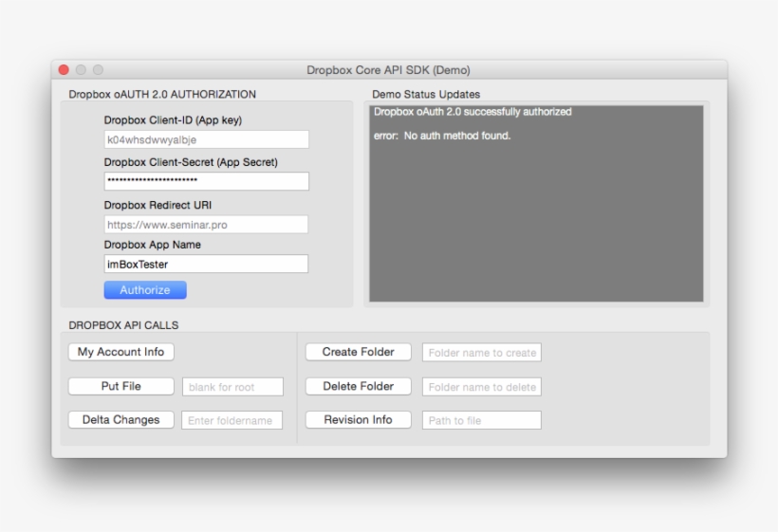Request Delta Changes
This screenshot has height=532, width=778.
click(x=121, y=420)
